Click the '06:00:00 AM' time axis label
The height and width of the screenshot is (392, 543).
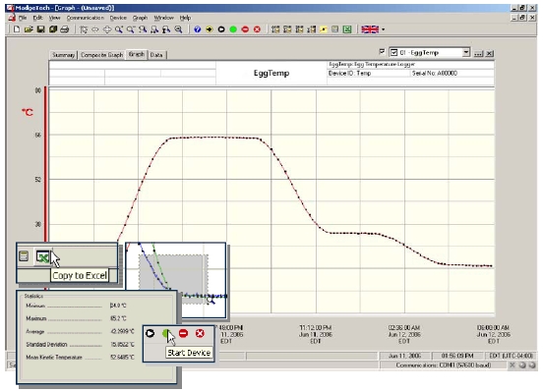[x=493, y=327]
